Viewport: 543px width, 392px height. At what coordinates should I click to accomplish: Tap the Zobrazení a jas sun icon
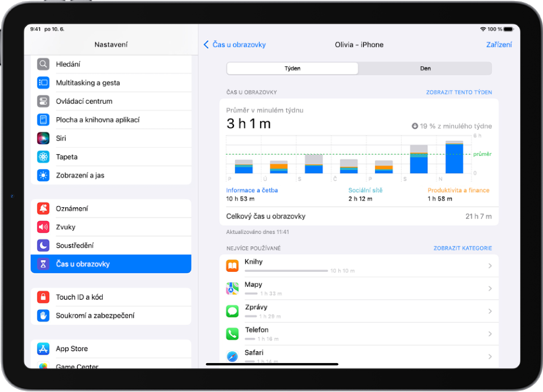43,176
